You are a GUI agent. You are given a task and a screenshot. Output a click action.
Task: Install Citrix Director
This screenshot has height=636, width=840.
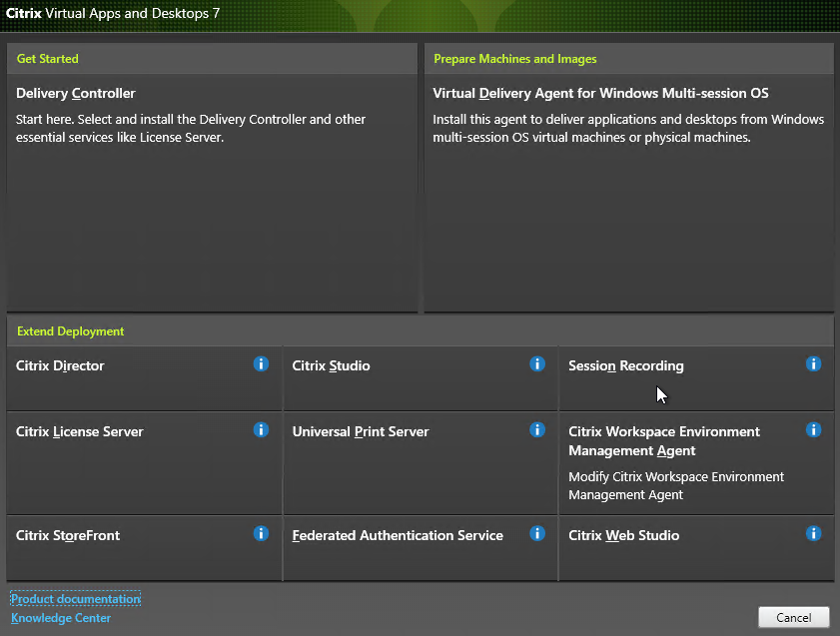coord(60,365)
